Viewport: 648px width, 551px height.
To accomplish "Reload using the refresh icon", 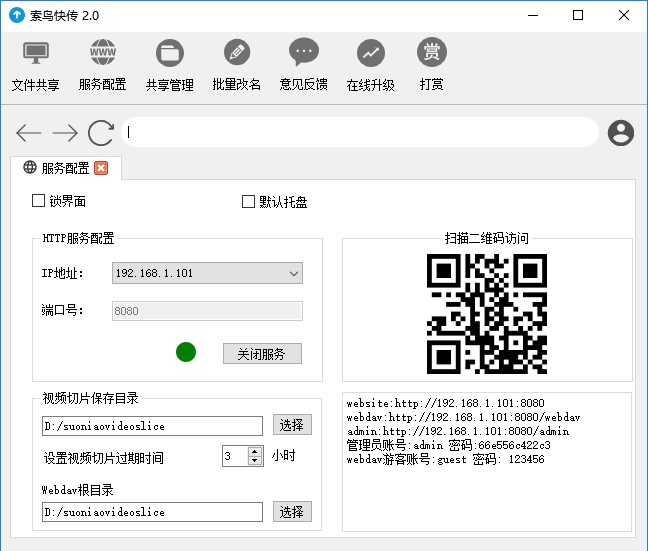I will coord(101,133).
